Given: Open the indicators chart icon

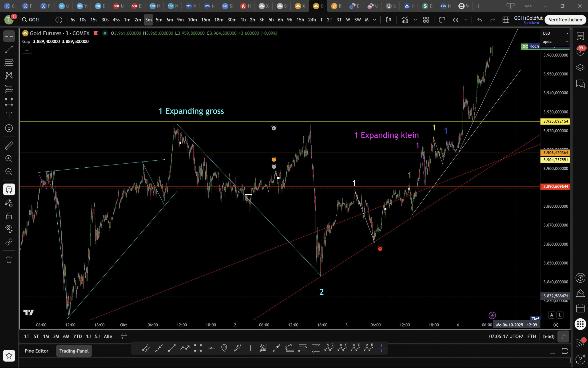Looking at the screenshot, I should [405, 20].
